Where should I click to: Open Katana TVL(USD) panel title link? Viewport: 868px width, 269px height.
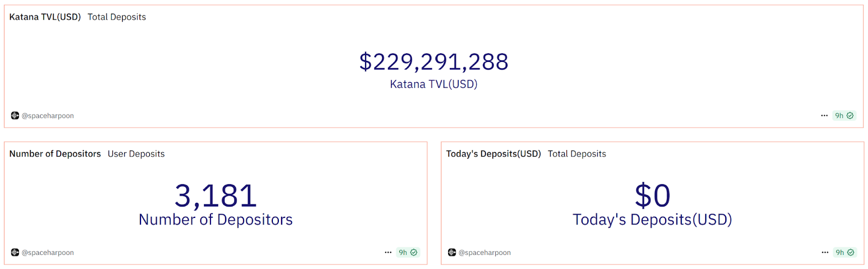click(x=45, y=17)
